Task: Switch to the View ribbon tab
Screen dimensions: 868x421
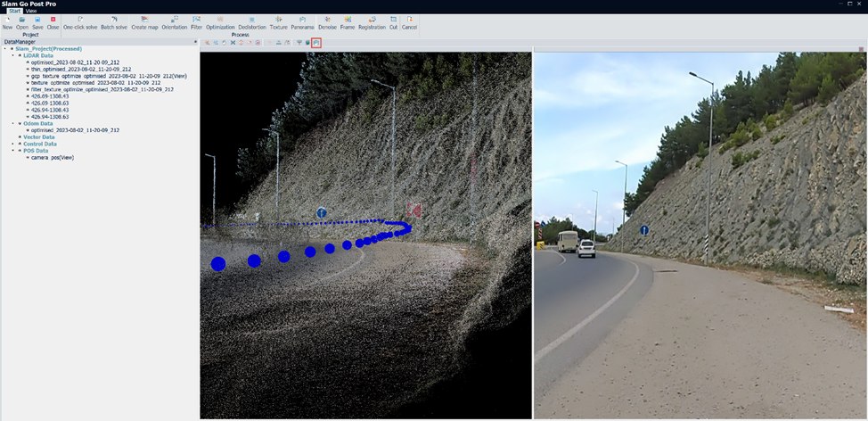Action: (x=31, y=11)
